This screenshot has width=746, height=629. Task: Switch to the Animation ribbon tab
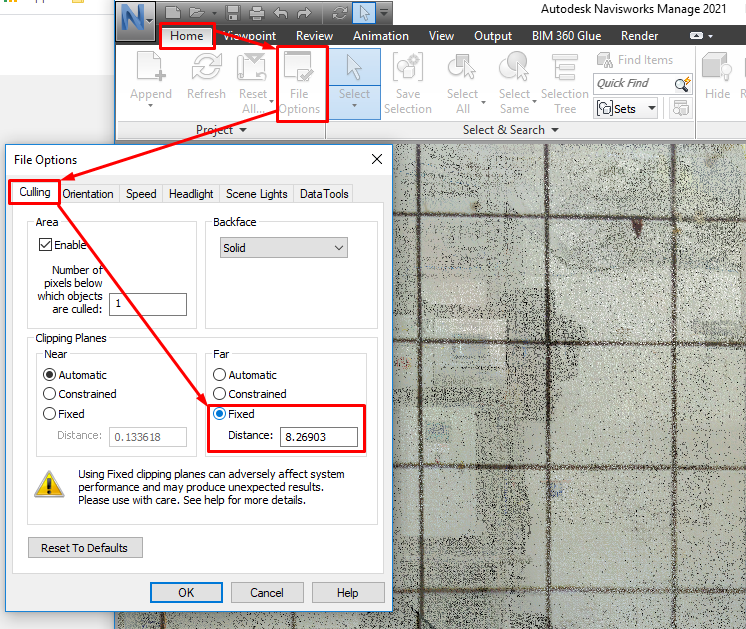point(381,36)
